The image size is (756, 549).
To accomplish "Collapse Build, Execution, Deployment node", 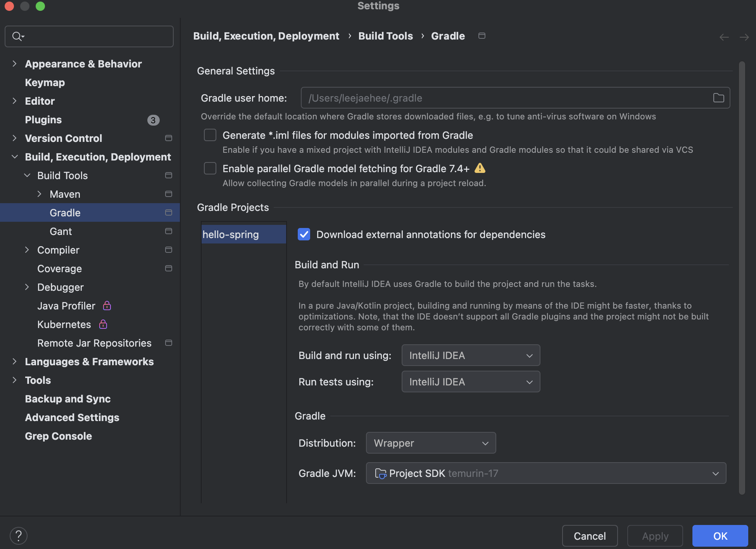I will pyautogui.click(x=14, y=157).
